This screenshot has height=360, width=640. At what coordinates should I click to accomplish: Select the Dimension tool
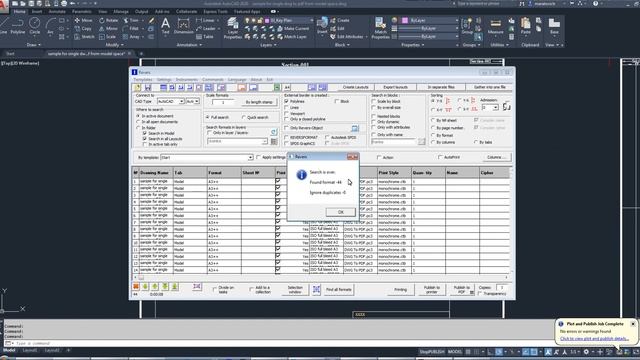(x=184, y=26)
